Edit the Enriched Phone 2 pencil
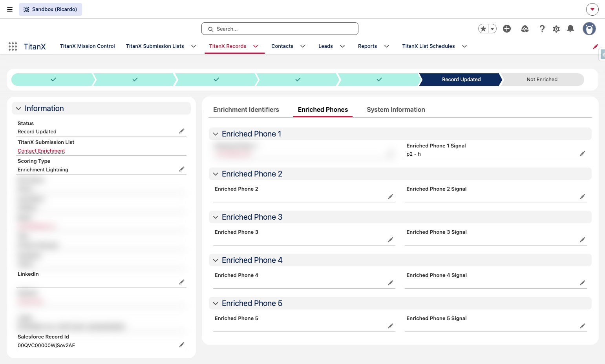Image resolution: width=605 pixels, height=364 pixels. pyautogui.click(x=391, y=197)
